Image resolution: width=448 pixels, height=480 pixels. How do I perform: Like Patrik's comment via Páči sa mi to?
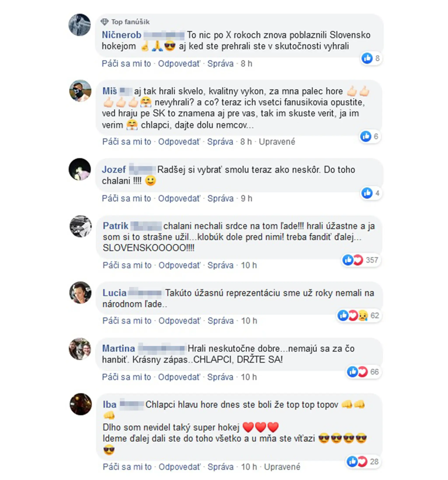click(x=127, y=265)
